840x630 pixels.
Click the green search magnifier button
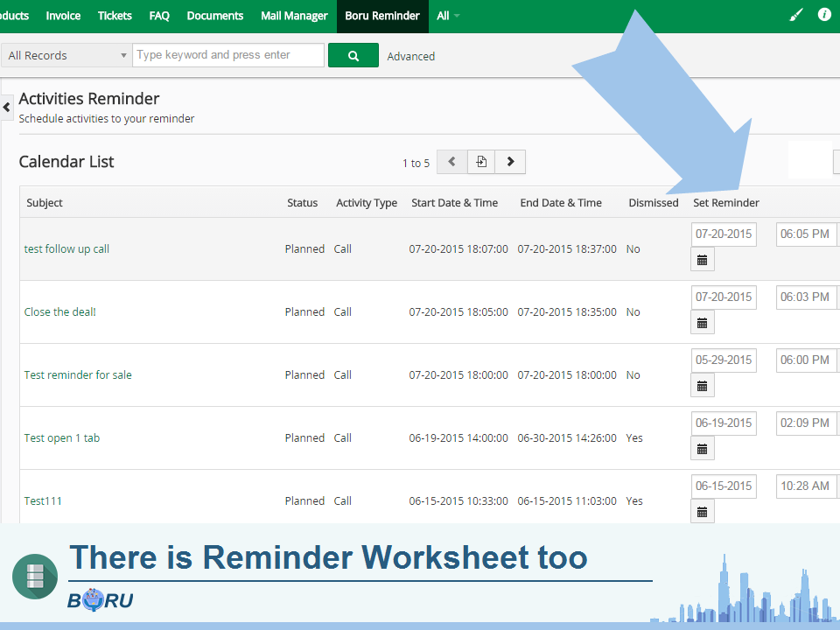(x=353, y=55)
